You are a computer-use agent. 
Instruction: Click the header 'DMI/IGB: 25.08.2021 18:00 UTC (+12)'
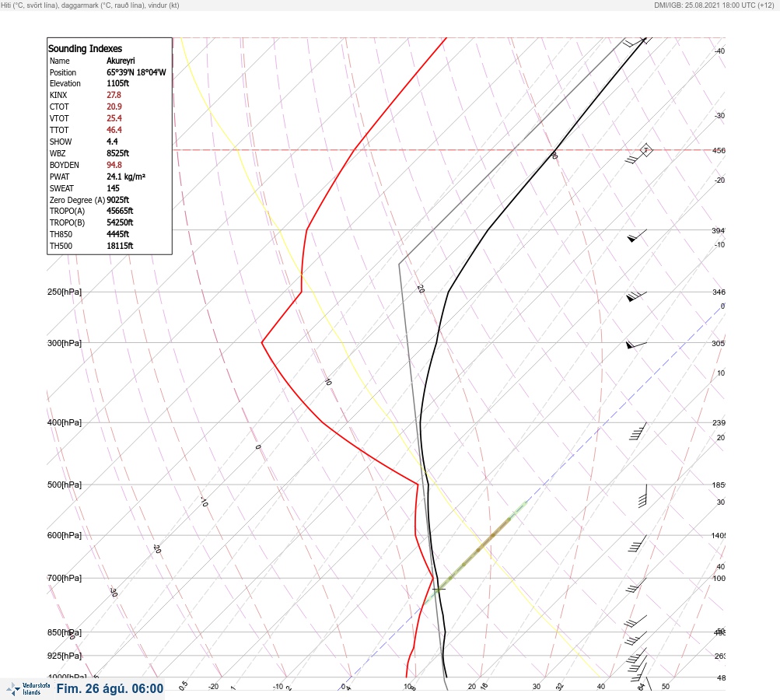(715, 5)
